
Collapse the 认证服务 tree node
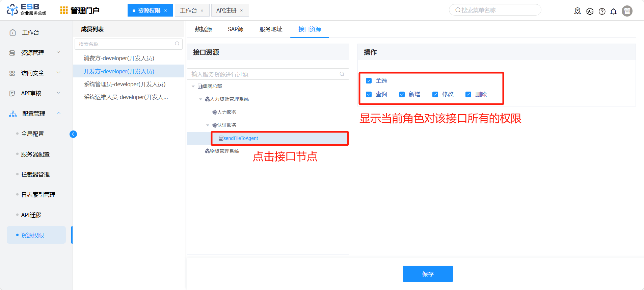click(x=208, y=125)
